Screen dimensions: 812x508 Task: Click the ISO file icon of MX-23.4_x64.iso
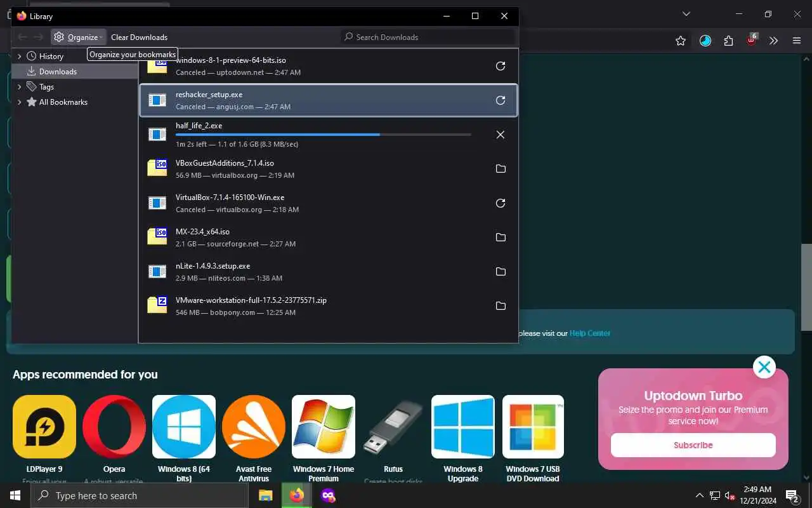click(157, 237)
